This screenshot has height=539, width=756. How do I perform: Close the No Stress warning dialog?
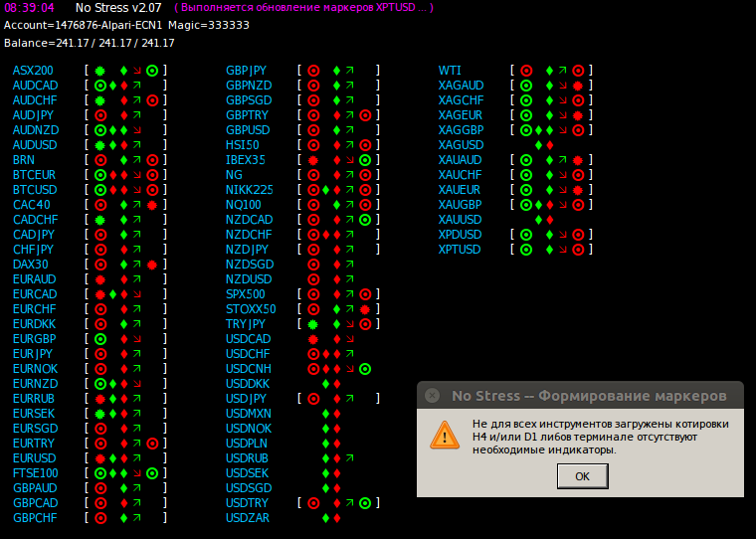pyautogui.click(x=432, y=396)
